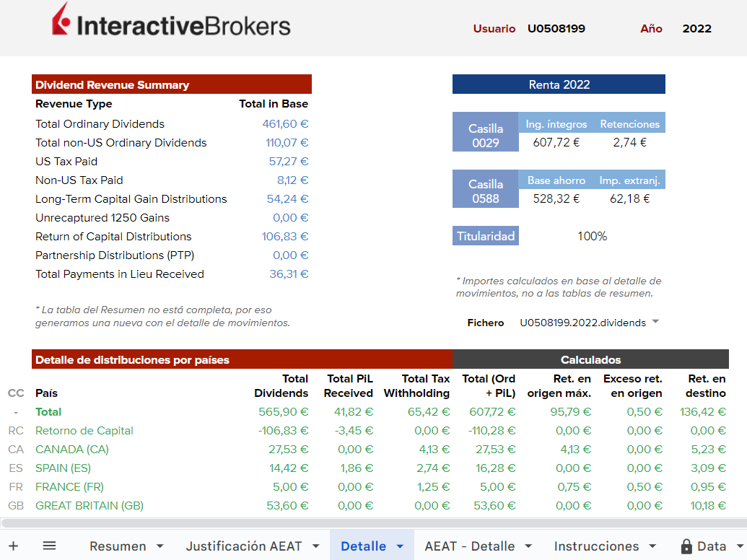Image resolution: width=747 pixels, height=560 pixels.
Task: Select Retorno de Capital total -110,28 € cell
Action: point(492,431)
